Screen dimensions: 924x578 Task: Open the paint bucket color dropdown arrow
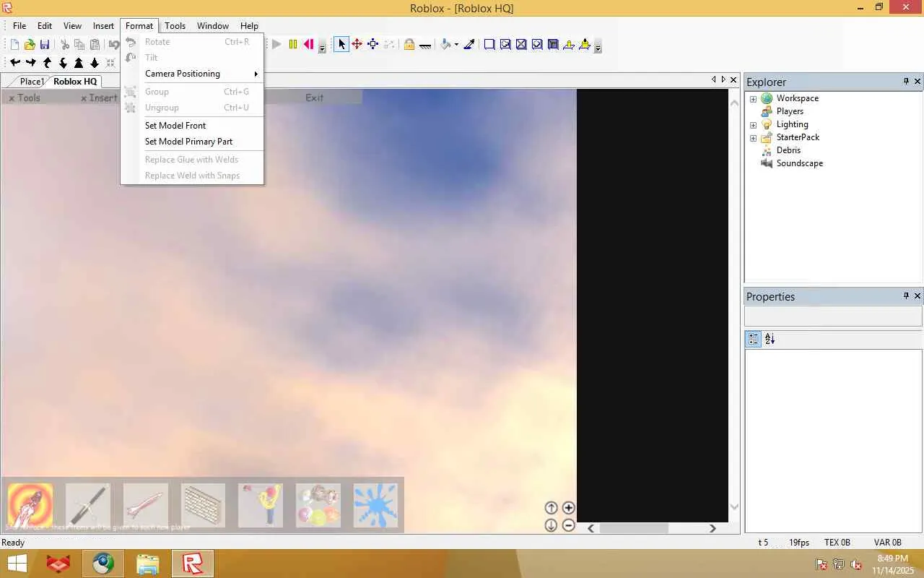tap(456, 45)
